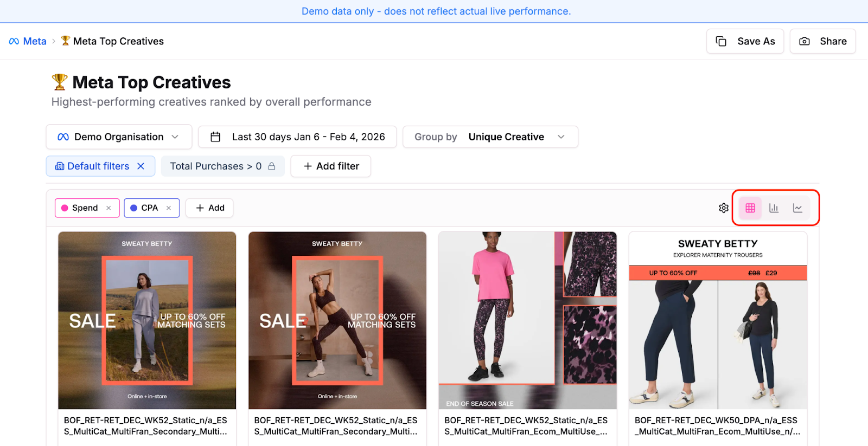Click Add filter button
The height and width of the screenshot is (446, 868).
(331, 166)
